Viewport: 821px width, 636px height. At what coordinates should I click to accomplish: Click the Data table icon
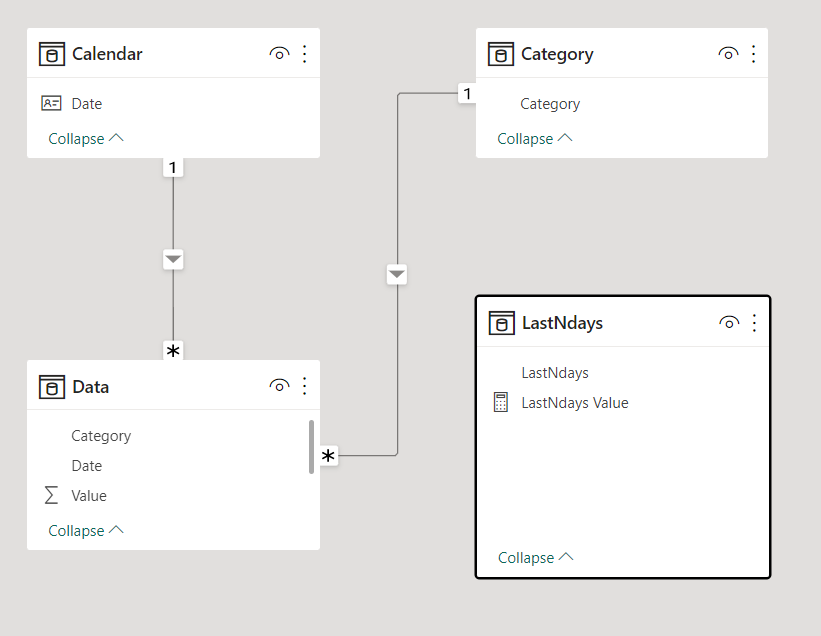[52, 387]
